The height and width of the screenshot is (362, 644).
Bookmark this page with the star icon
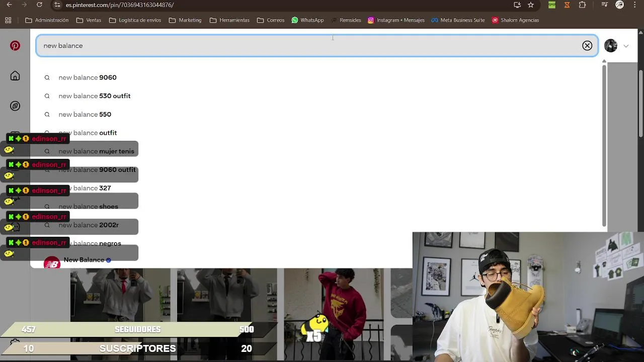[x=531, y=5]
